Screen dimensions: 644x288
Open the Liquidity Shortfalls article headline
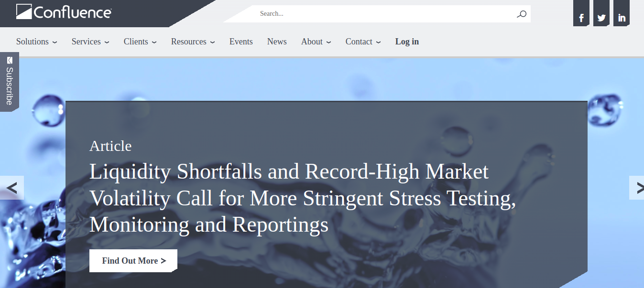[x=303, y=198]
